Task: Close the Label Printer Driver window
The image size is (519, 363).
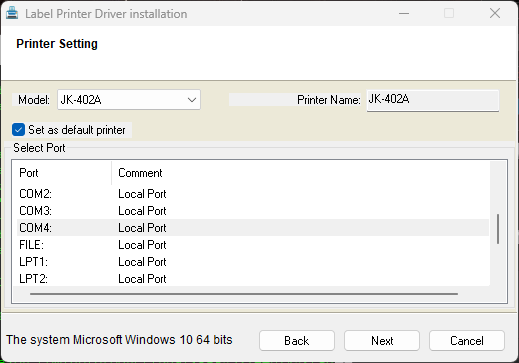Action: 495,13
